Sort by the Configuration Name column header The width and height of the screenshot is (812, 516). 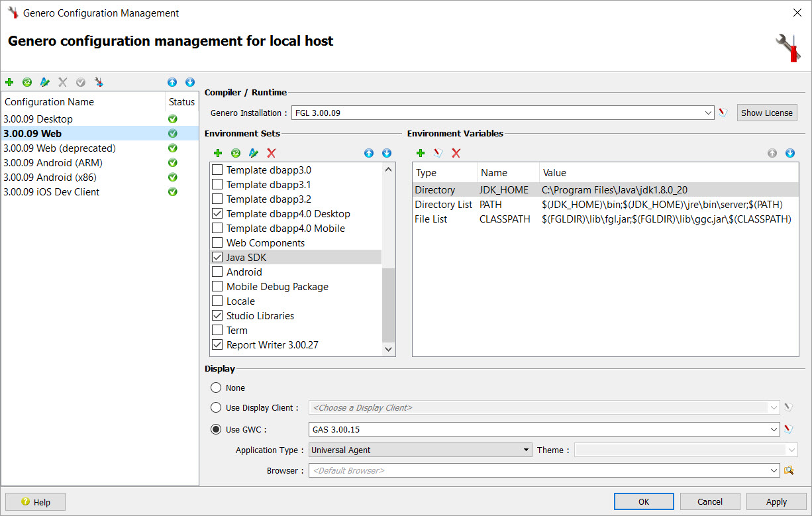tap(83, 102)
